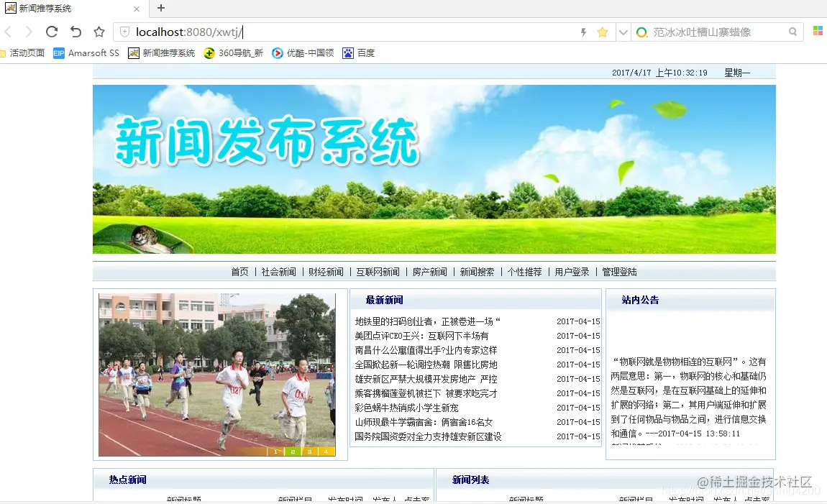Open the 管理登陆 link
This screenshot has width=827, height=504.
(621, 272)
